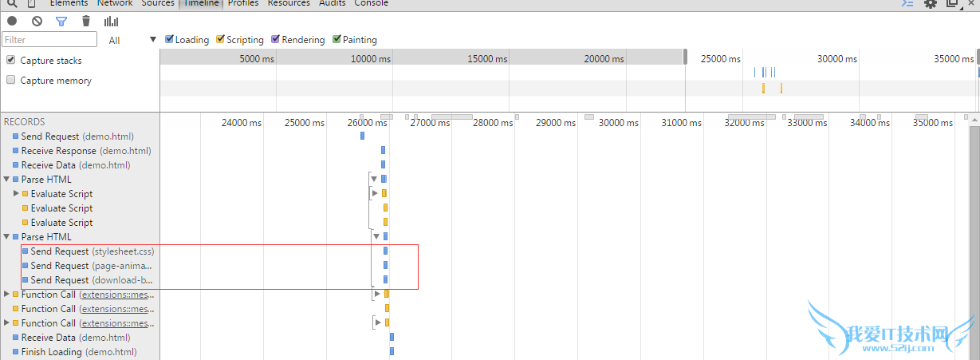
Task: Select the Timeline tab
Action: (x=201, y=3)
